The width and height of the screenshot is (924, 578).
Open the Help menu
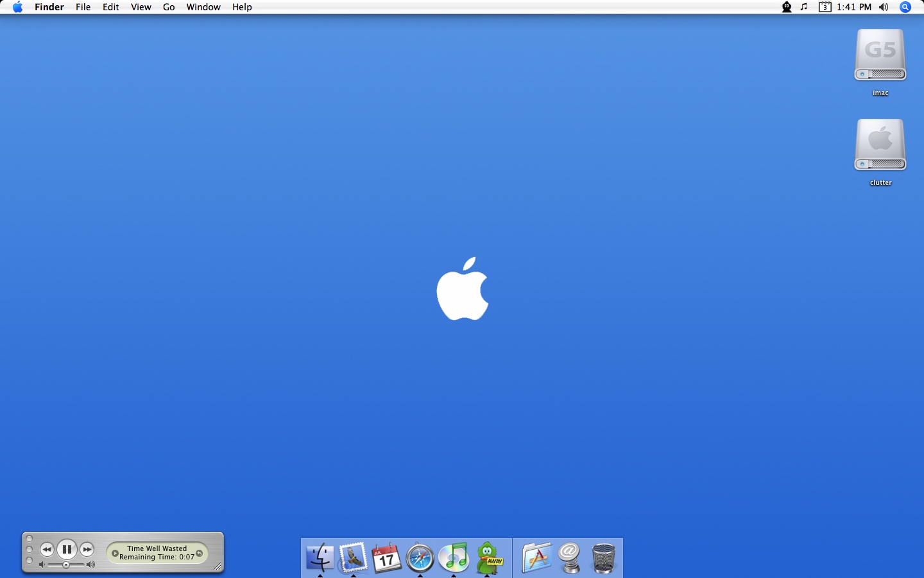point(242,7)
